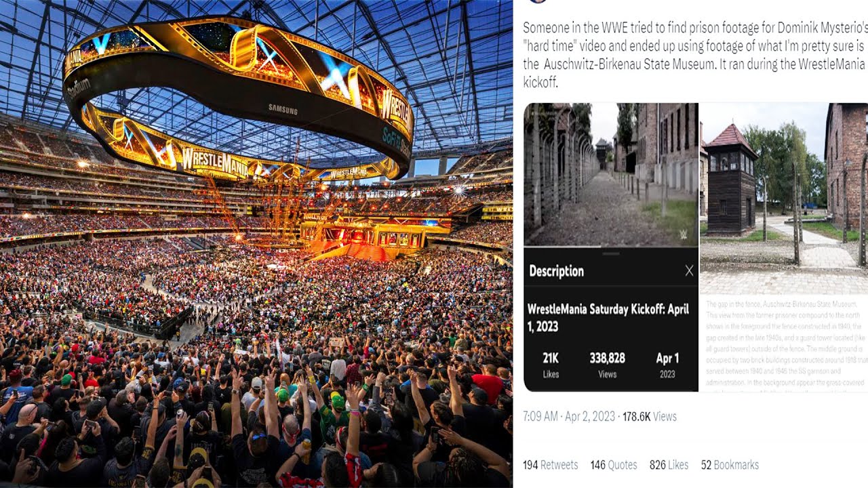This screenshot has height=488, width=868.
Task: Click the video progress bar above Description
Action: click(611, 246)
